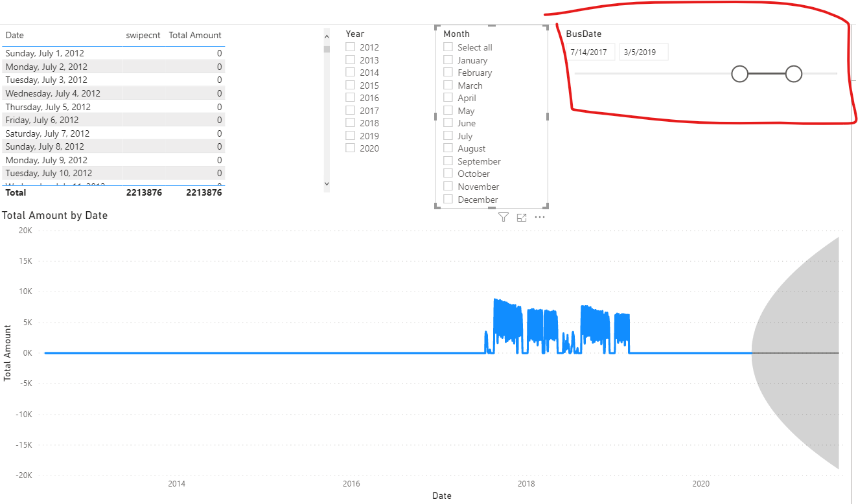The image size is (858, 504).
Task: Open the More options ellipsis menu
Action: tap(540, 217)
